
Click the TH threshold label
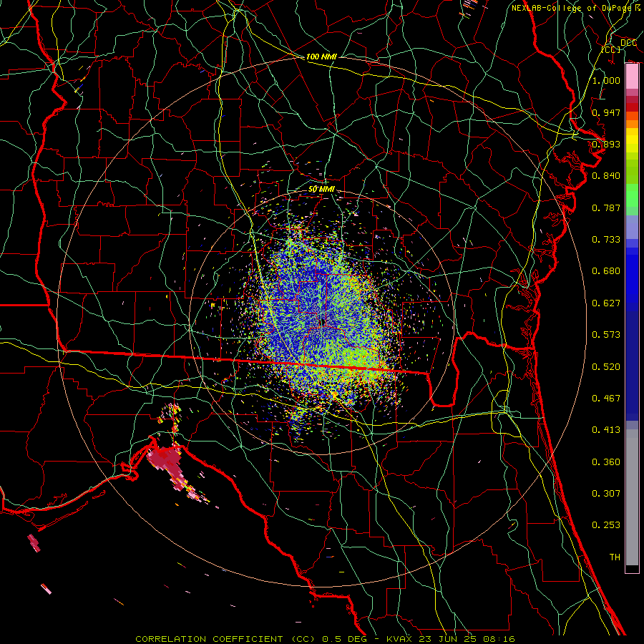[615, 557]
